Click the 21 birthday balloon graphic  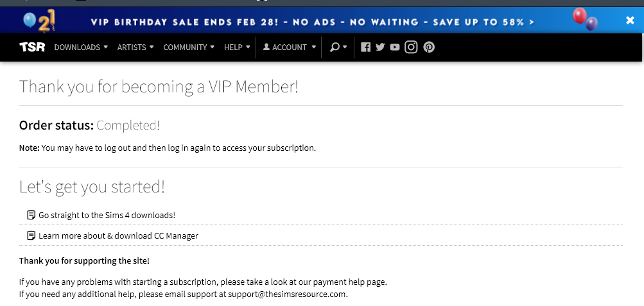[x=40, y=21]
